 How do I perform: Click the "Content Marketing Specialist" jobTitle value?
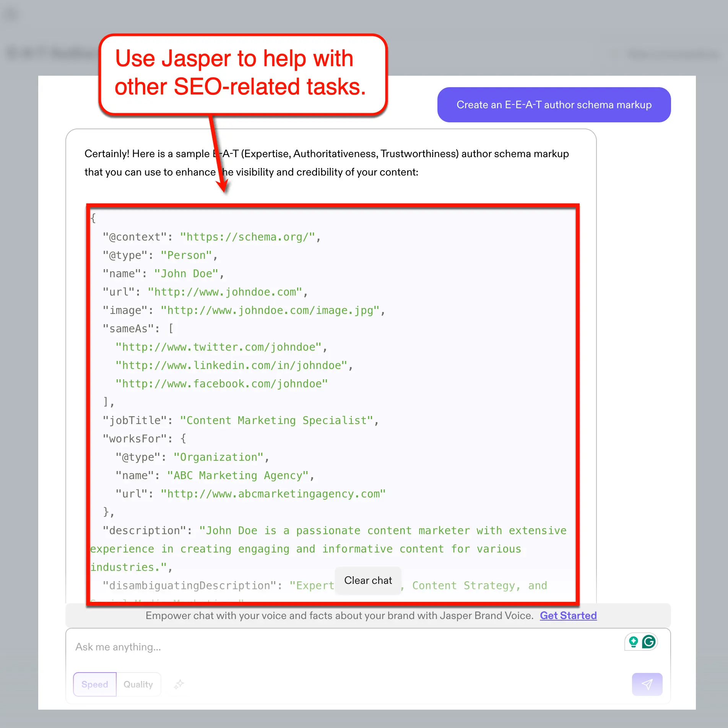[276, 421]
